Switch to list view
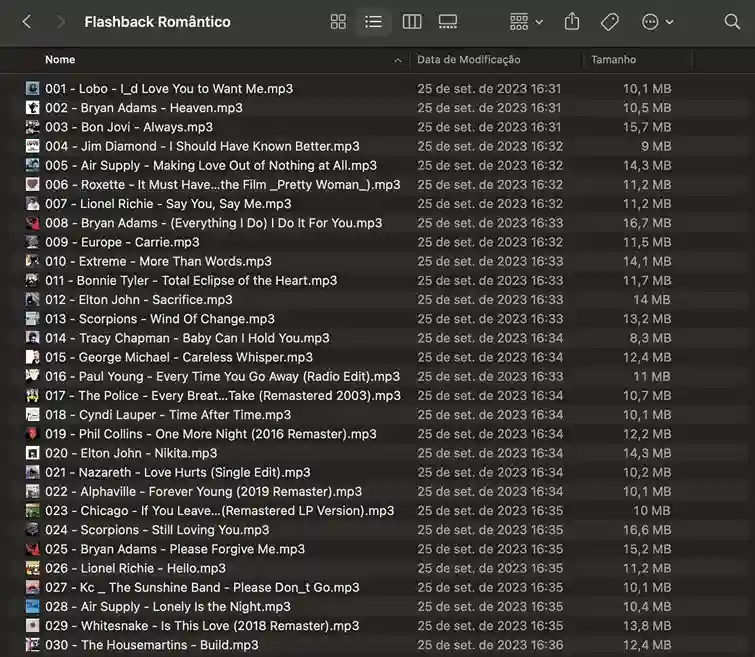The width and height of the screenshot is (755, 657). pos(373,22)
